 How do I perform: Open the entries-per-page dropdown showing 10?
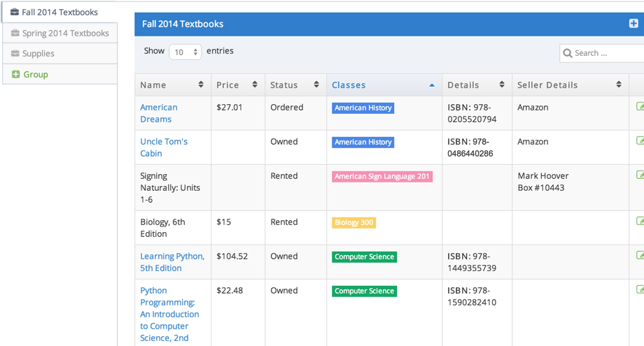185,52
